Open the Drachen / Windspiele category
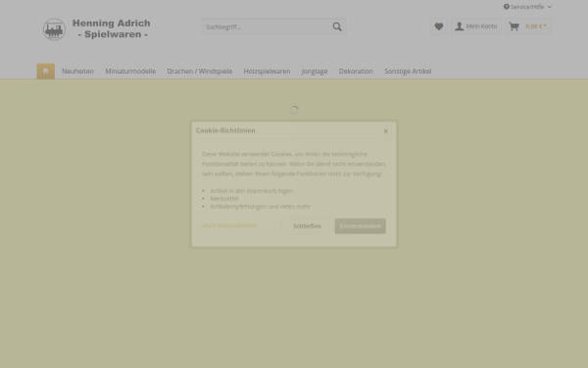Image resolution: width=588 pixels, height=368 pixels. (200, 72)
